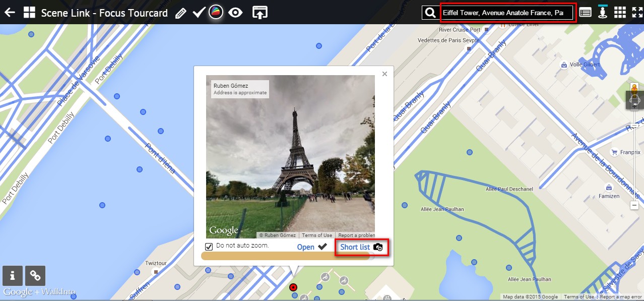Click the pencil edit icon
The image size is (644, 301).
[181, 13]
